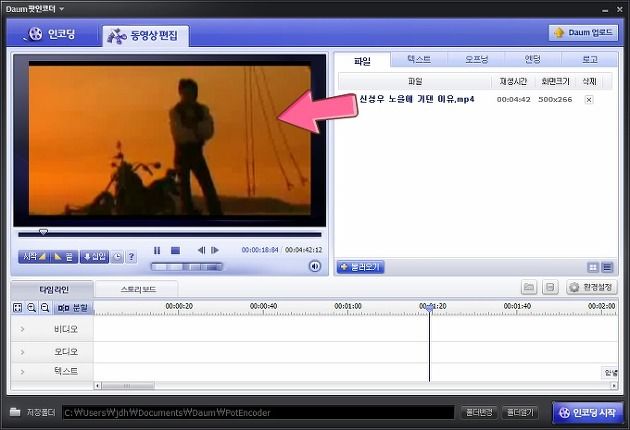Select the file 신성우 노을에 기댄 이유.mp4
The image size is (630, 430).
[417, 99]
